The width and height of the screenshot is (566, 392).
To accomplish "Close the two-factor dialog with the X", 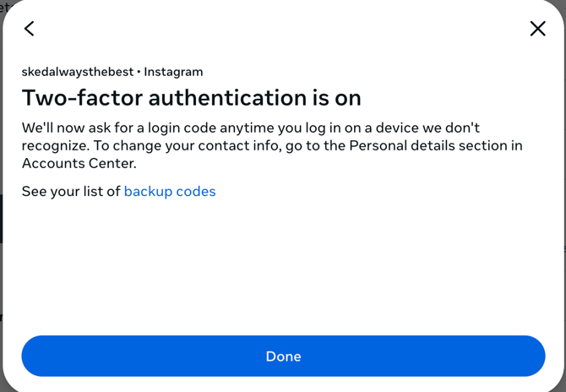I will [x=537, y=29].
